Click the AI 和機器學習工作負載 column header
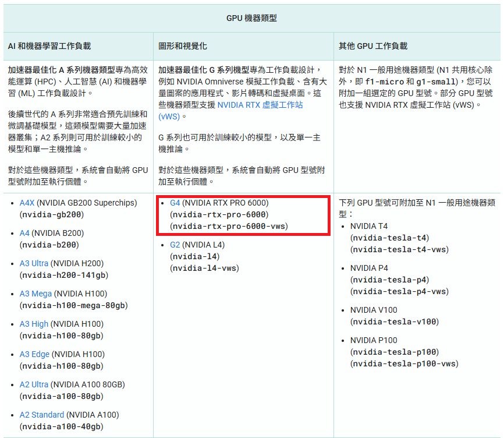The width and height of the screenshot is (504, 438). coord(49,46)
